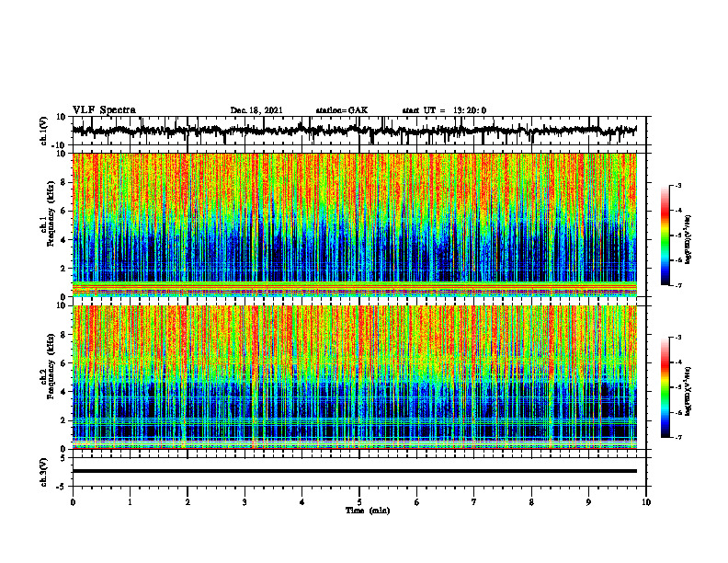Click the "4" kHz tick on ch.2 frequency axis

click(64, 392)
